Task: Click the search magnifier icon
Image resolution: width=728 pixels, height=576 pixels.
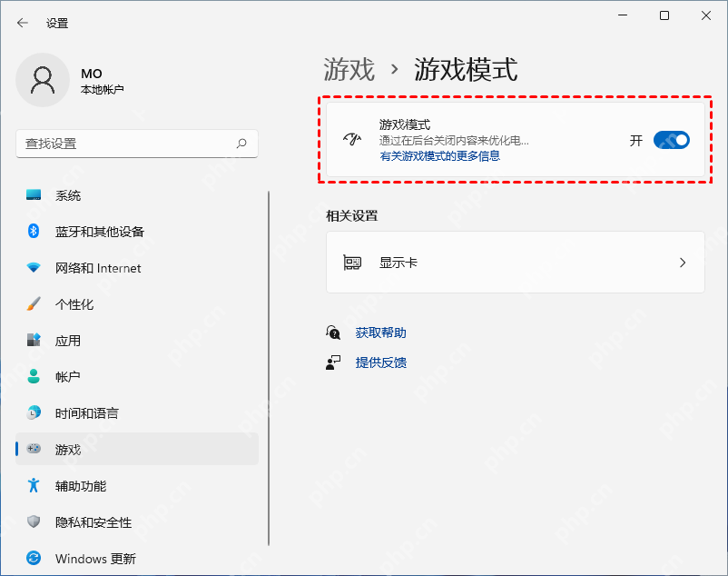Action: coord(241,144)
